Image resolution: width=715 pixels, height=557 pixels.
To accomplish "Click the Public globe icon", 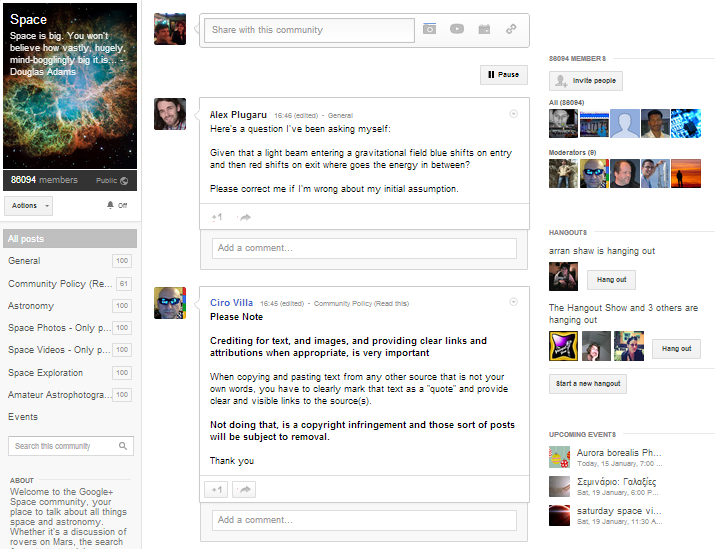I will click(x=124, y=181).
